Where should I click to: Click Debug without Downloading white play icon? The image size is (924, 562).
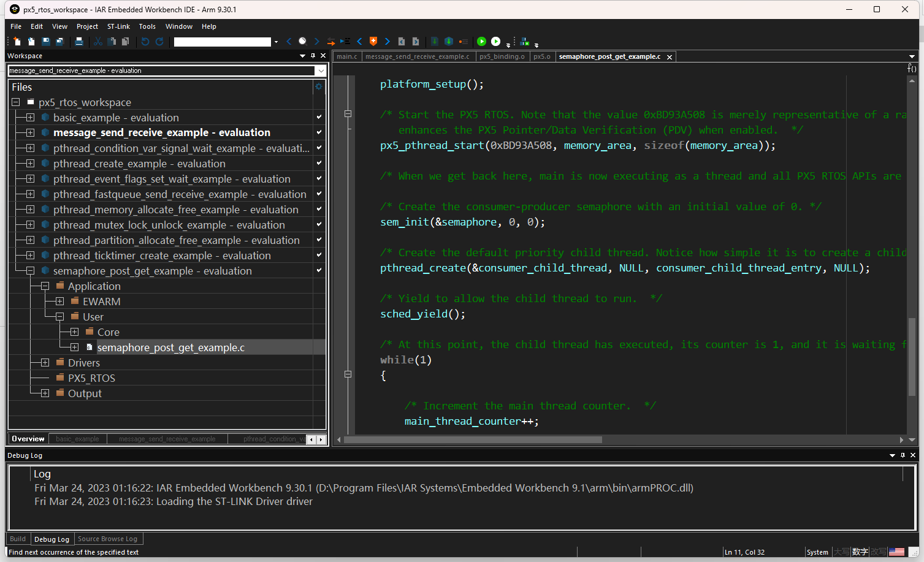click(495, 42)
